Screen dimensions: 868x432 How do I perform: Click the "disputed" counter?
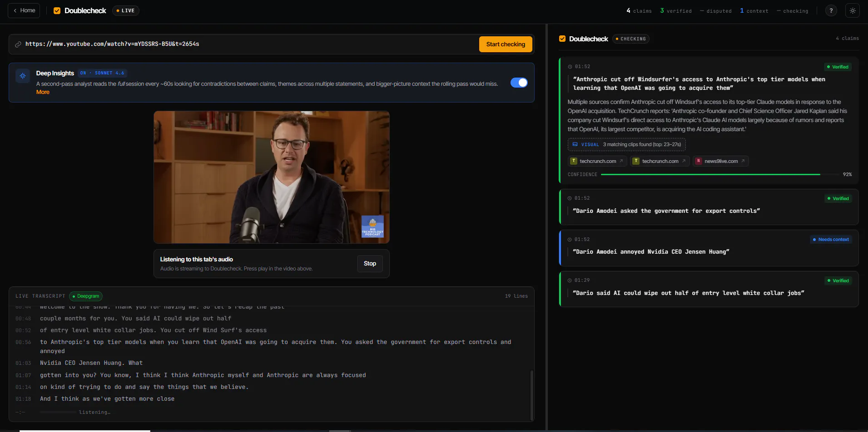click(x=716, y=11)
